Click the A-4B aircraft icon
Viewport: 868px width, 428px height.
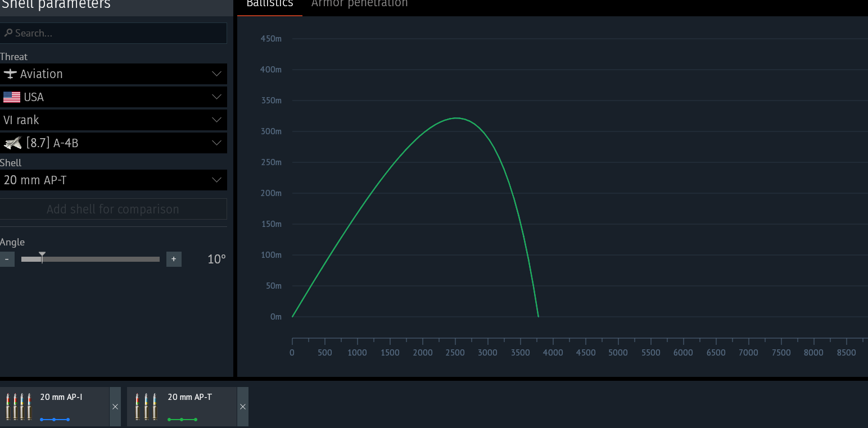pos(12,143)
